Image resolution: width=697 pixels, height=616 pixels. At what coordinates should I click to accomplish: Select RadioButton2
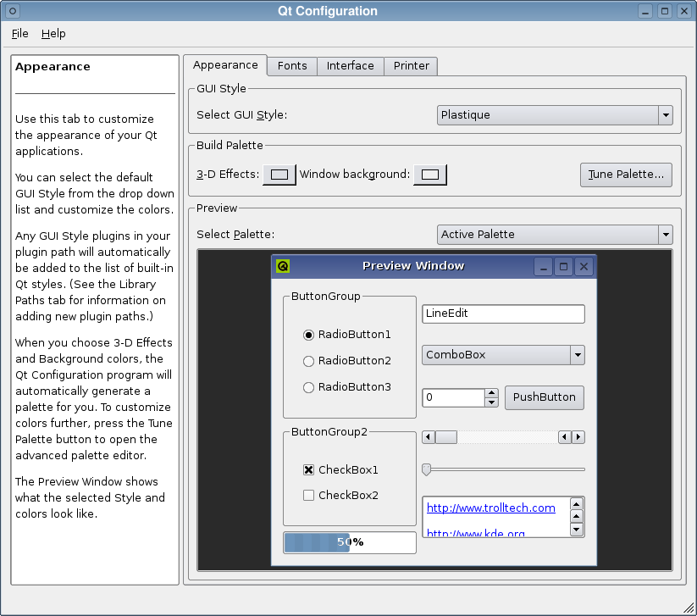[x=346, y=361]
